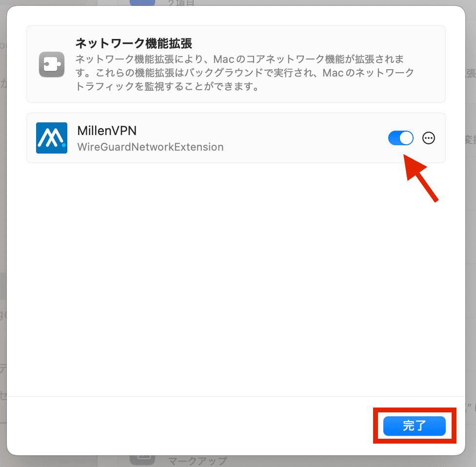
Task: Click the dimmed markup icon behind the dialog
Action: (x=142, y=460)
